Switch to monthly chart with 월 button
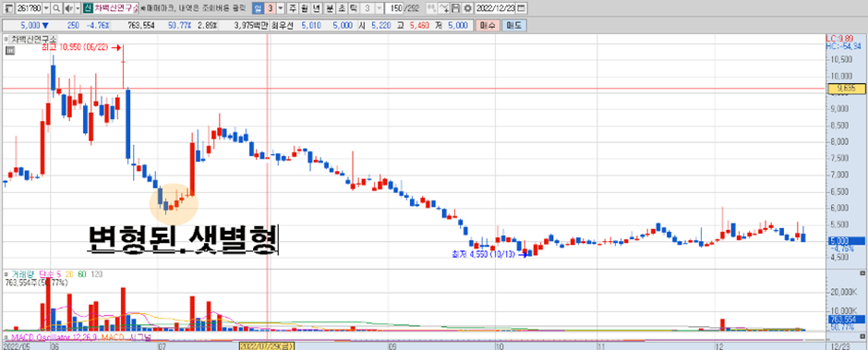This screenshot has height=350, width=868. click(304, 8)
